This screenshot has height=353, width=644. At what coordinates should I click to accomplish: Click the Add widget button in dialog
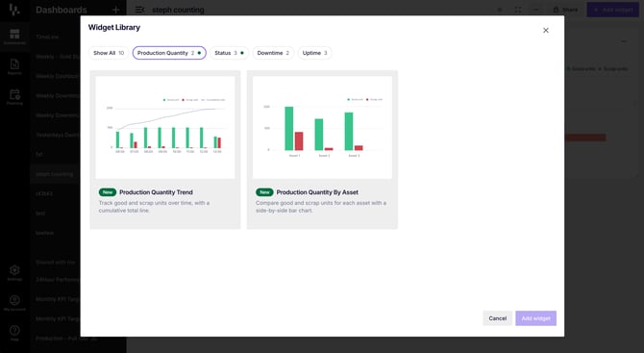click(x=535, y=318)
